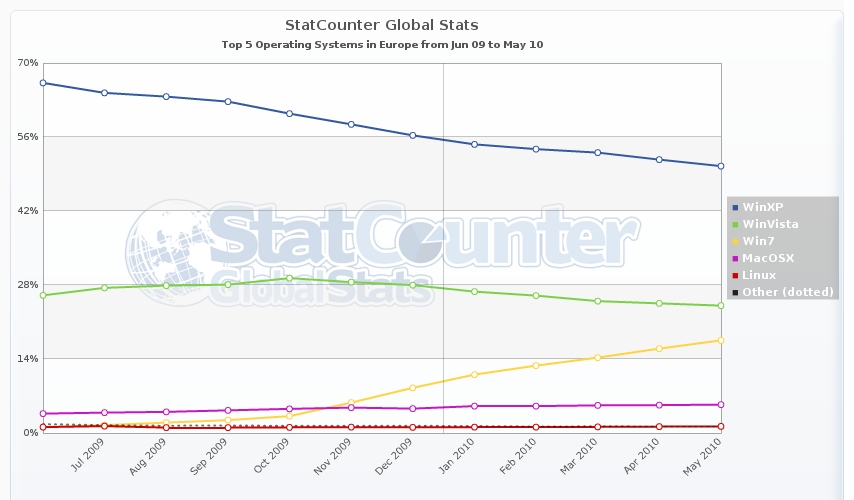
Task: Click the 70% y-axis label
Action: click(x=27, y=62)
